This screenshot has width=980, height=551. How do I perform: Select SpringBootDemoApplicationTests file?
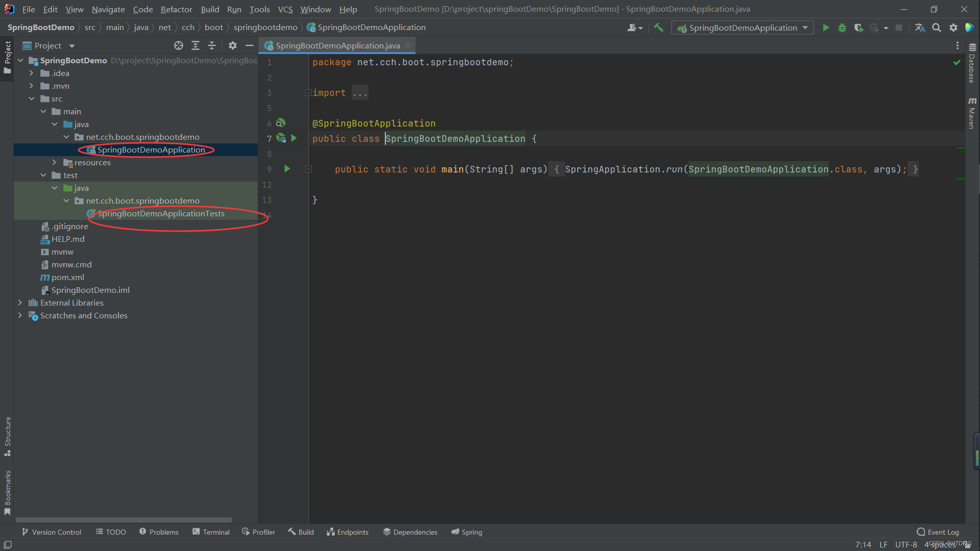click(x=161, y=213)
